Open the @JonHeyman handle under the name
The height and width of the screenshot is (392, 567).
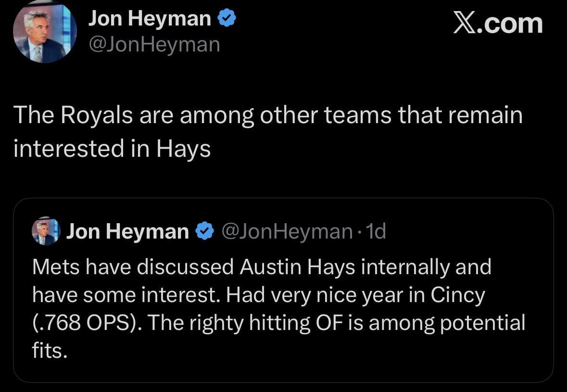(153, 44)
